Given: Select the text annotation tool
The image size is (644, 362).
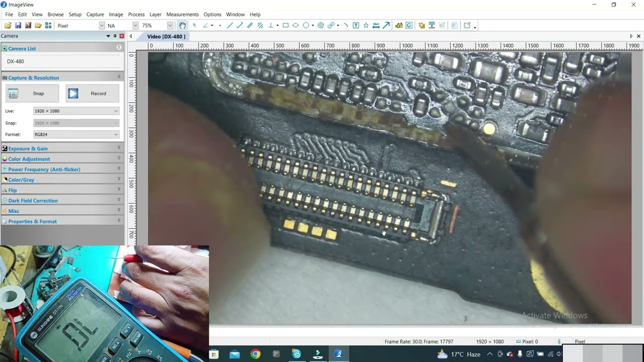Looking at the screenshot, I should pos(356,25).
